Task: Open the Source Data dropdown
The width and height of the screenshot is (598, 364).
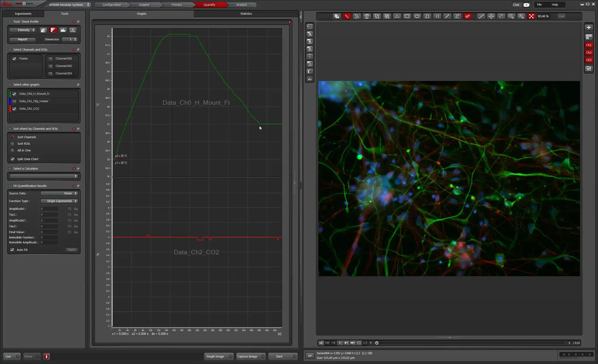Action: pos(59,193)
